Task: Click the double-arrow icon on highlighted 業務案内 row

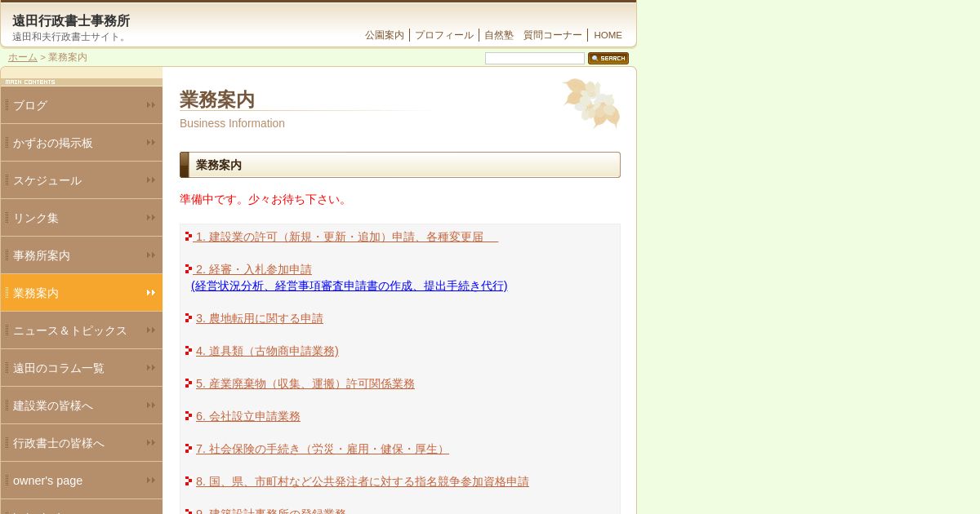Action: tap(151, 293)
